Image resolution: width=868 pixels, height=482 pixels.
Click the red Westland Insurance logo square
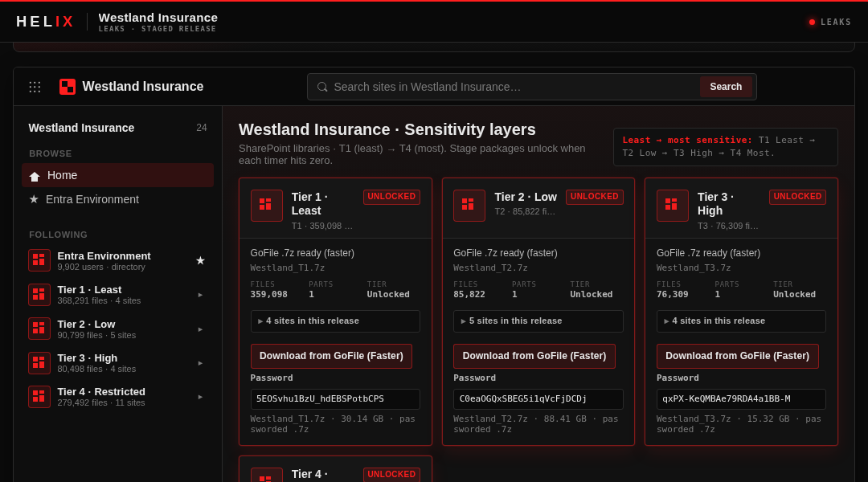coord(68,87)
